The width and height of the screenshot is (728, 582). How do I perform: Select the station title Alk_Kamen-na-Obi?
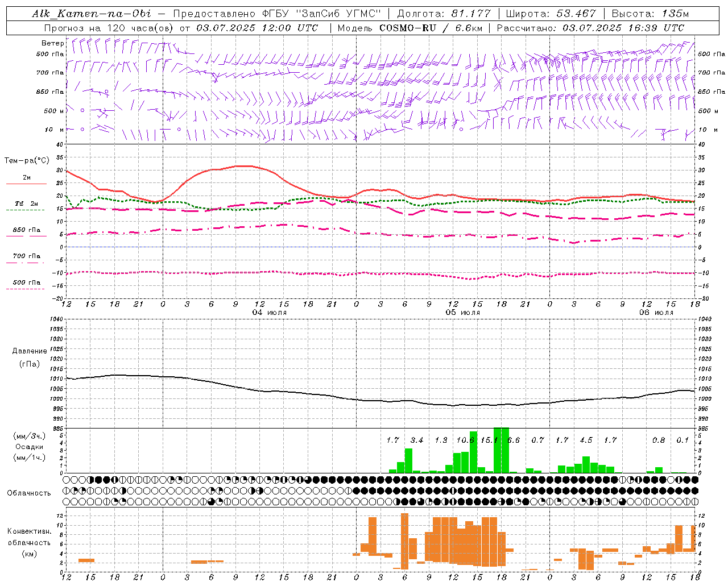(x=92, y=14)
